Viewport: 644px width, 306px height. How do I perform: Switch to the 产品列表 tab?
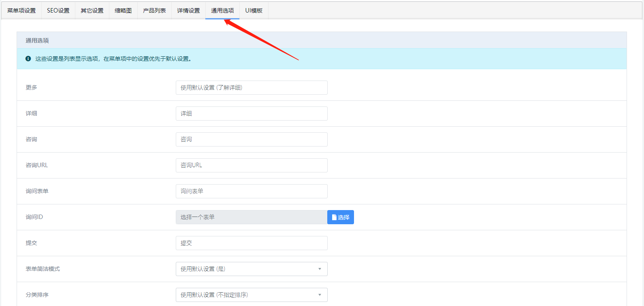[154, 11]
